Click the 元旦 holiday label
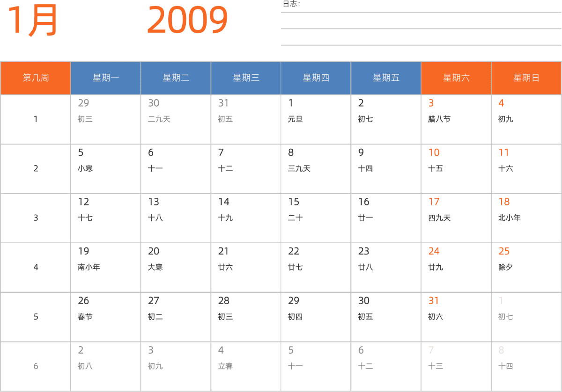This screenshot has width=562, height=392. coord(296,119)
